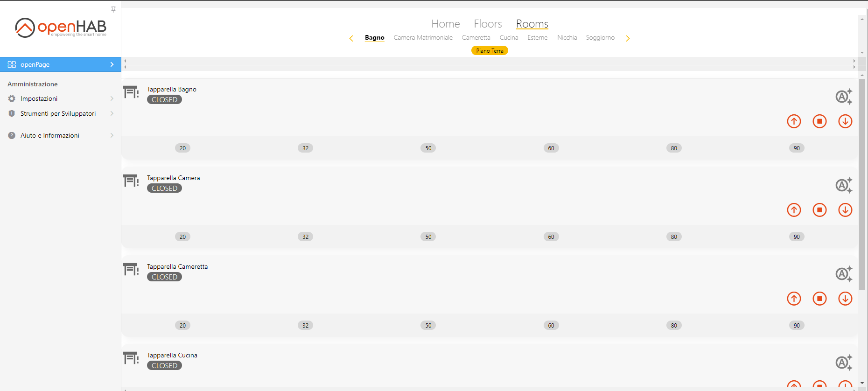Raise the Tapparella Cameretta shutter
The image size is (868, 391).
point(794,299)
